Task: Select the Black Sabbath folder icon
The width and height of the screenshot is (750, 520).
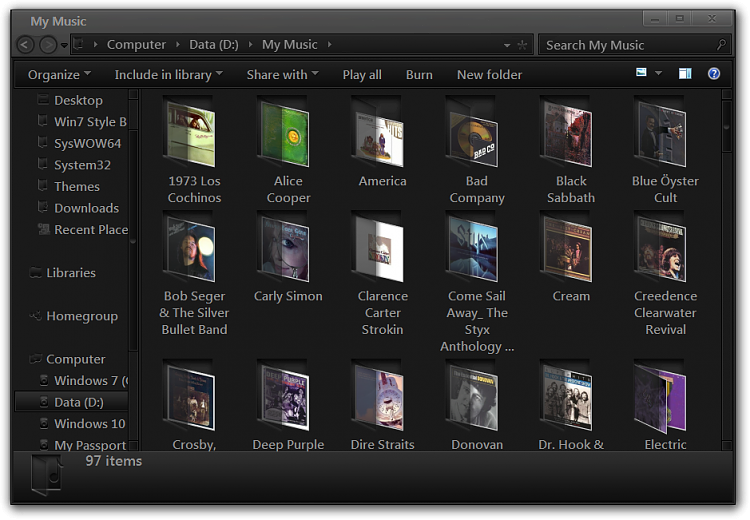Action: [x=567, y=131]
